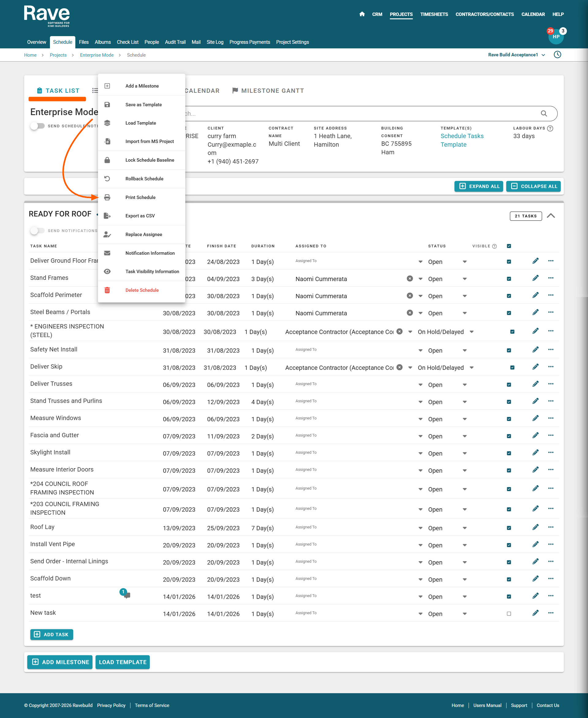Viewport: 588px width, 718px height.
Task: Open status dropdown for Deliver Trusses
Action: (464, 385)
